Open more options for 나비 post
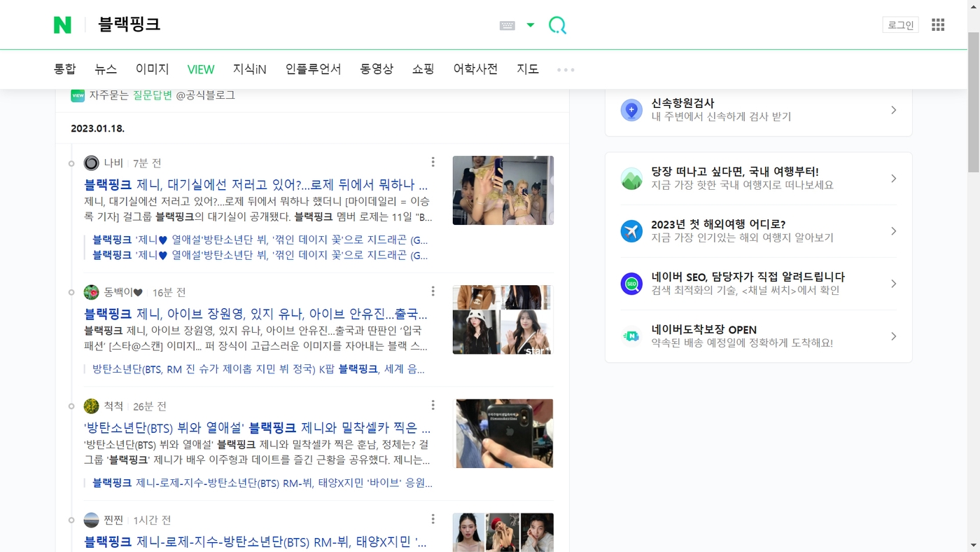The width and height of the screenshot is (980, 552). [433, 162]
